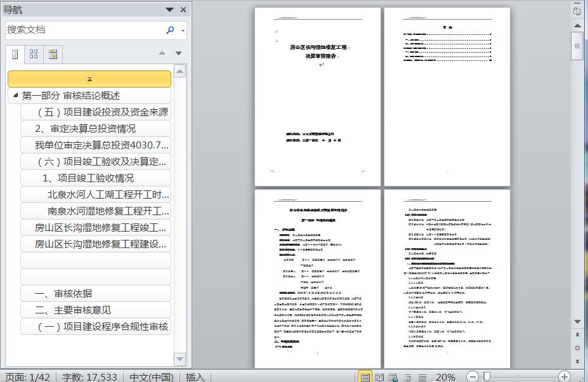The image size is (588, 382).
Task: Click the 字数: 17,533 word count
Action: (89, 377)
